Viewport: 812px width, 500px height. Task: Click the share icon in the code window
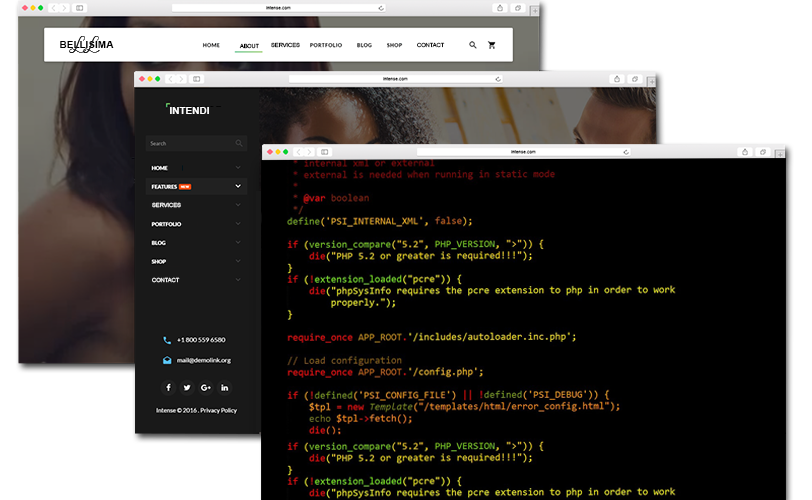(x=745, y=152)
